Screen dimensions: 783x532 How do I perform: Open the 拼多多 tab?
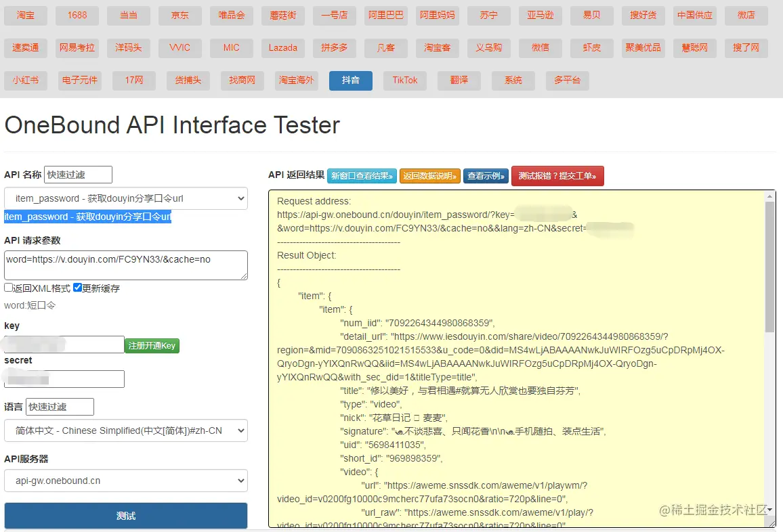click(x=334, y=48)
